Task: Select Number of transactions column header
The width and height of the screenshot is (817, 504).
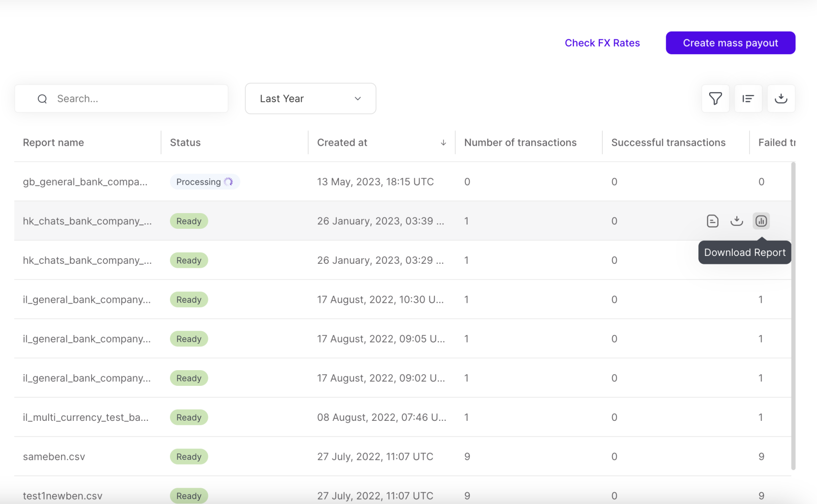Action: (x=520, y=143)
